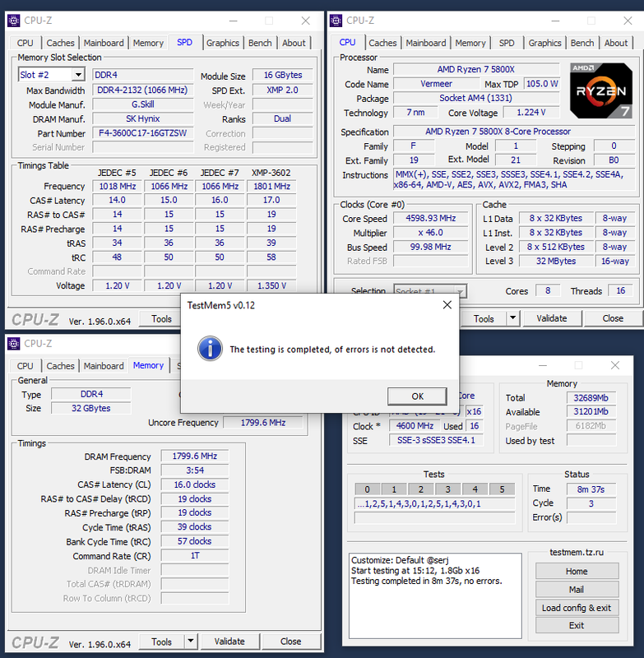Open Bench tab in the SPD window

coord(260,43)
